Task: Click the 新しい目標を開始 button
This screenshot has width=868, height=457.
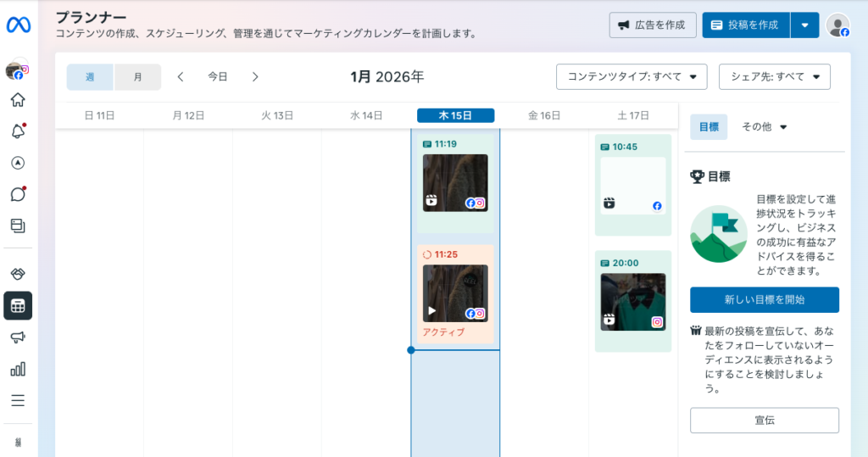Action: pos(764,299)
